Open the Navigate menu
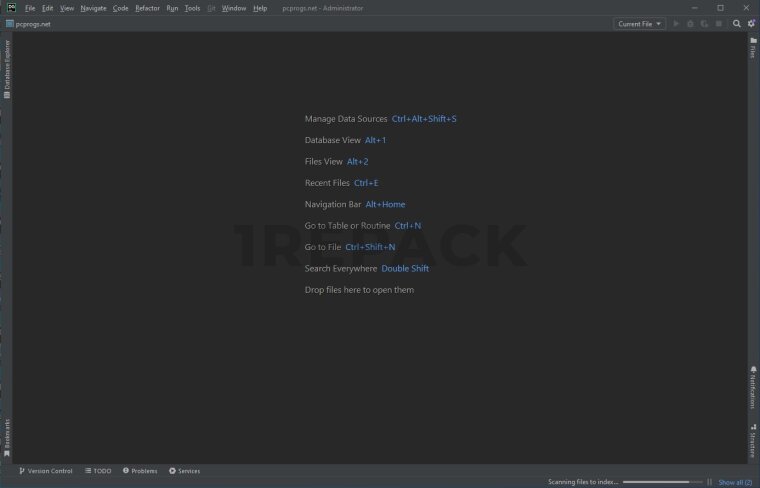The height and width of the screenshot is (488, 760). pos(93,8)
